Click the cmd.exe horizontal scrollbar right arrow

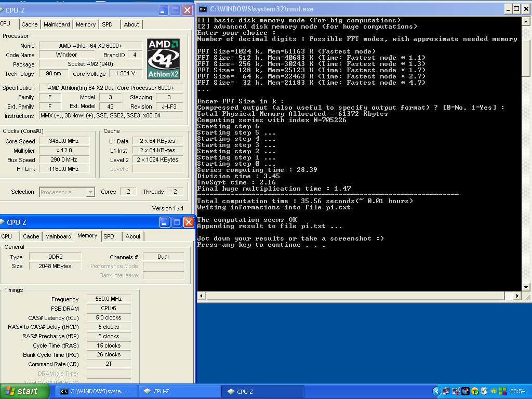(517, 296)
